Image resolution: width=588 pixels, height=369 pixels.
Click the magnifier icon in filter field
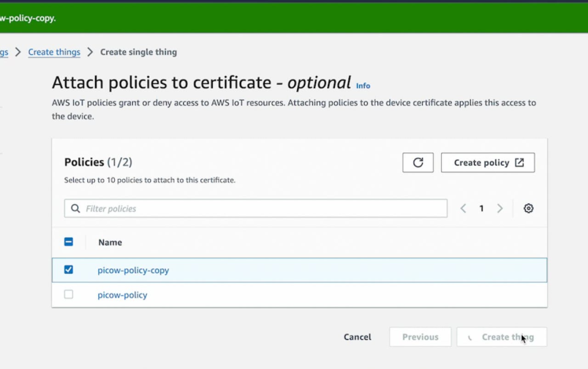click(x=75, y=209)
